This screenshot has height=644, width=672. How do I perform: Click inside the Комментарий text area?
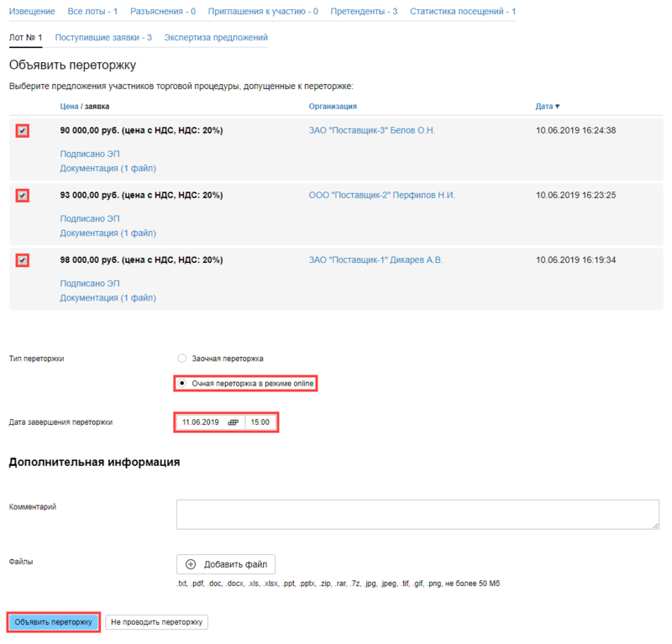(x=417, y=514)
